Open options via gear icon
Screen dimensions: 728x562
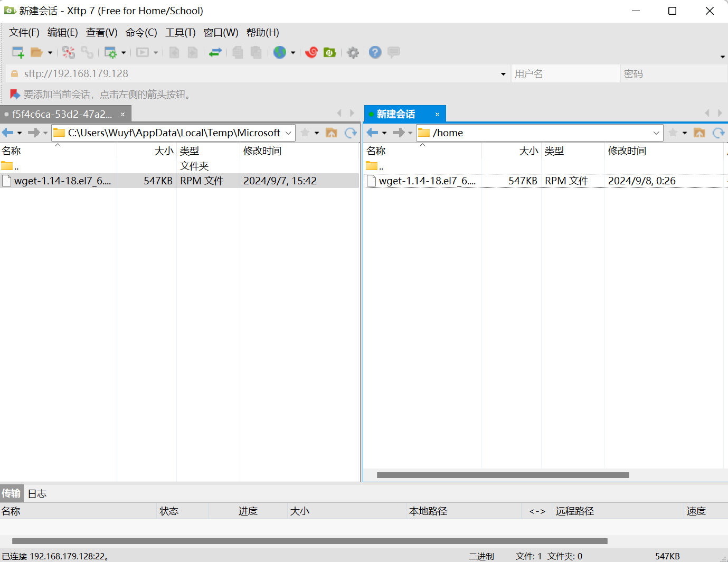pos(353,52)
